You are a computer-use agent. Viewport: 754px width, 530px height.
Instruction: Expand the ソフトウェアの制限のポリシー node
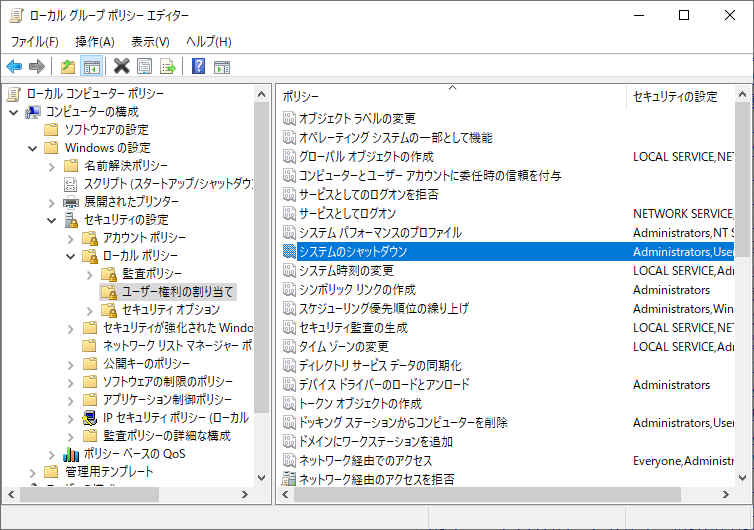pos(71,383)
